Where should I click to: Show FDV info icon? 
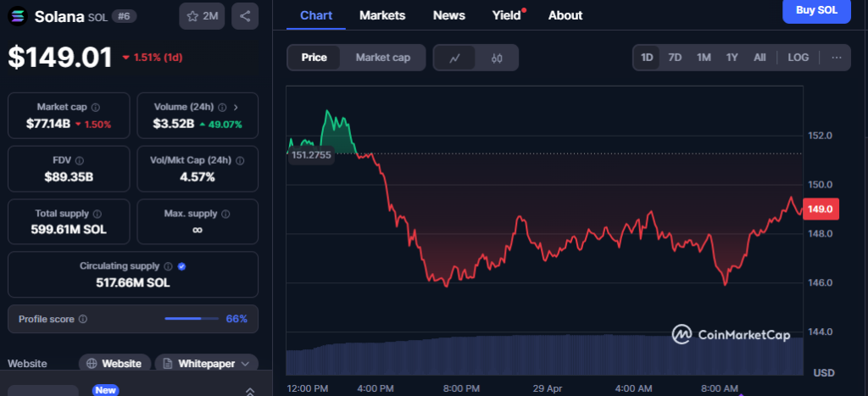(x=79, y=160)
